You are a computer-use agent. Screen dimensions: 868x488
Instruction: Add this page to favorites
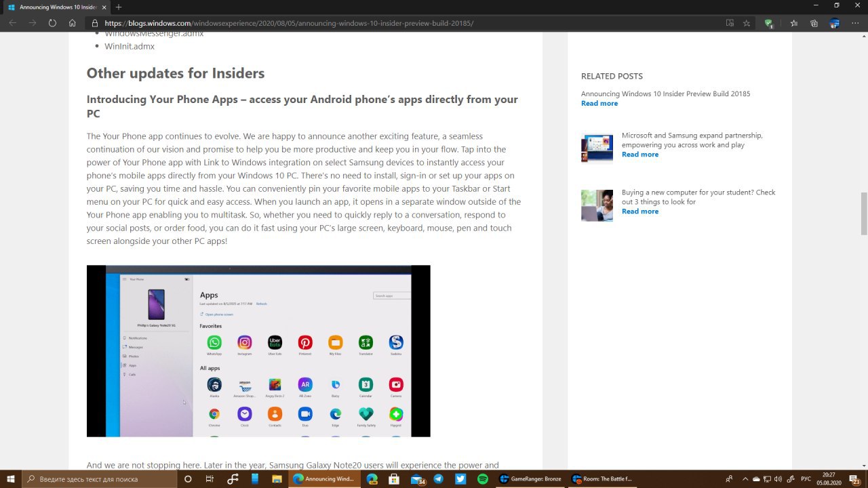tap(747, 23)
